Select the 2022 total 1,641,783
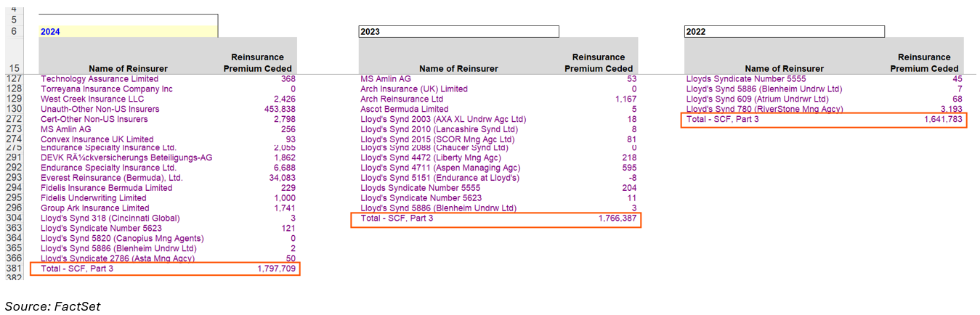This screenshot has width=980, height=315. click(x=943, y=119)
